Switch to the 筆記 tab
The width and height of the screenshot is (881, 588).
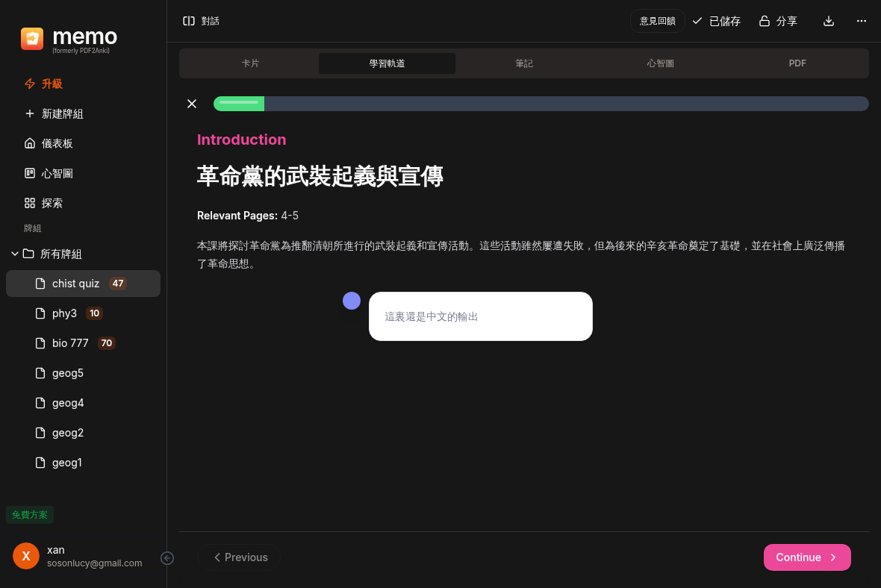[524, 63]
